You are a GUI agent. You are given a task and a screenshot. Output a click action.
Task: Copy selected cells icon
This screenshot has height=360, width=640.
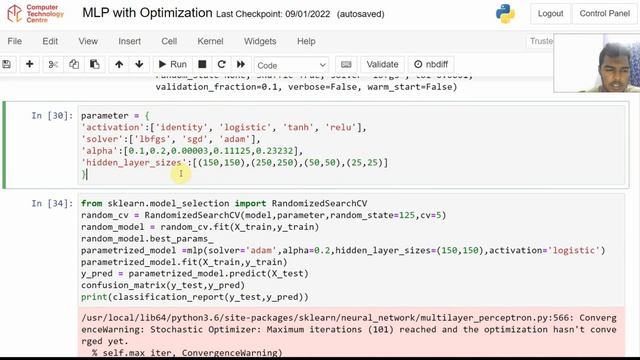point(74,64)
